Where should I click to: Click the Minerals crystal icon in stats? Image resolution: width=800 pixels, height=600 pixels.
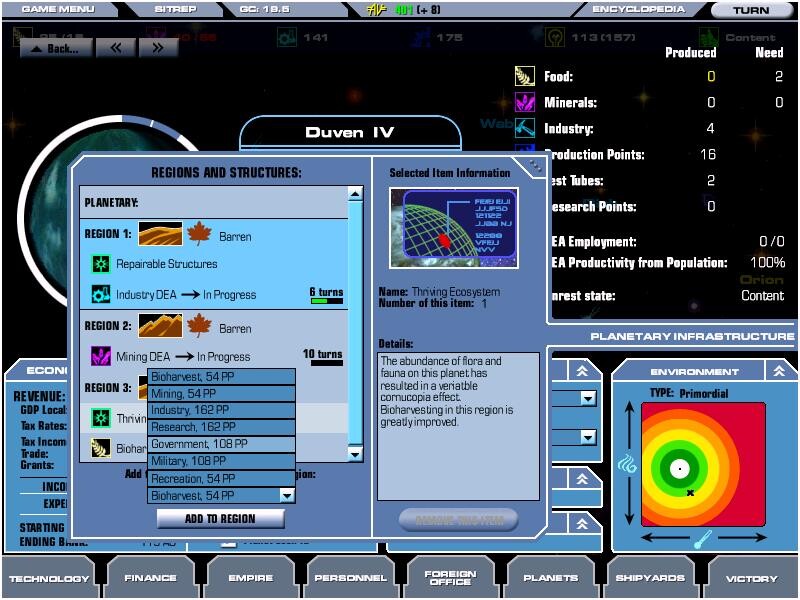coord(525,102)
